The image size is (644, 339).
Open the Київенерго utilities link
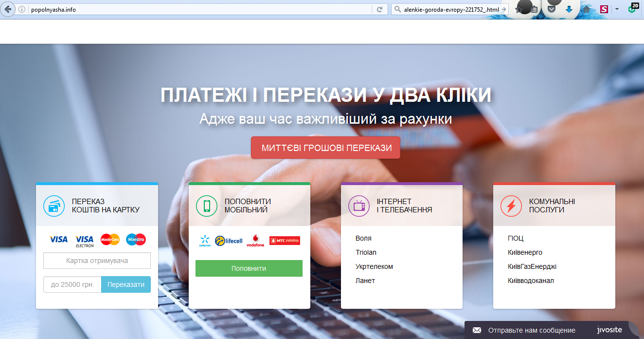click(525, 252)
